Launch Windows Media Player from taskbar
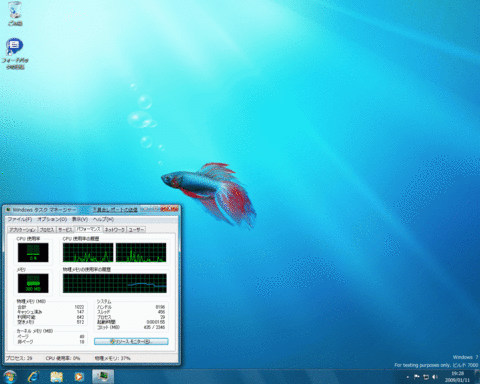Screen dimensions: 480x384 (x=79, y=377)
